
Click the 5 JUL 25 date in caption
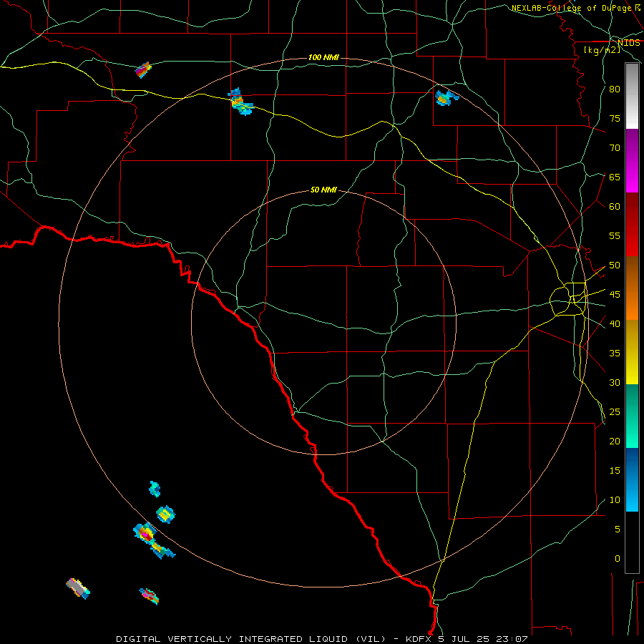(466, 639)
